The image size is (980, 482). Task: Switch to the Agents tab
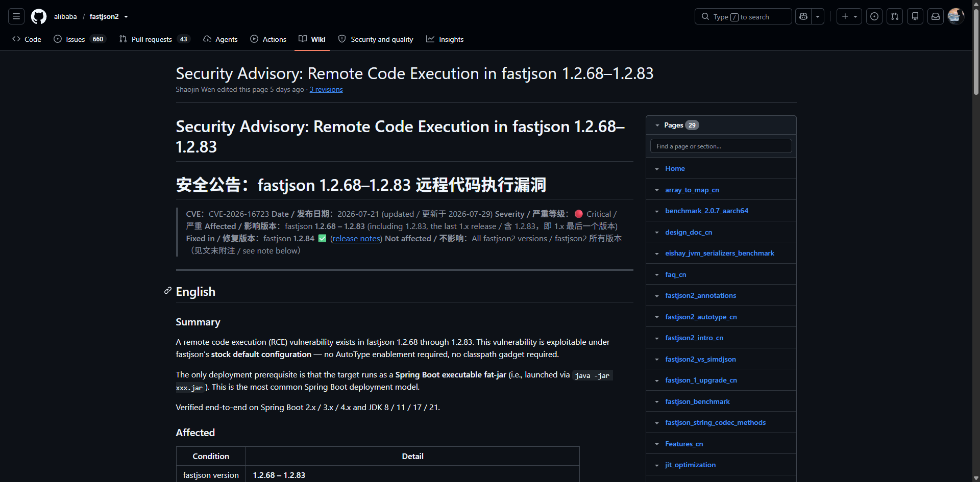tap(220, 39)
